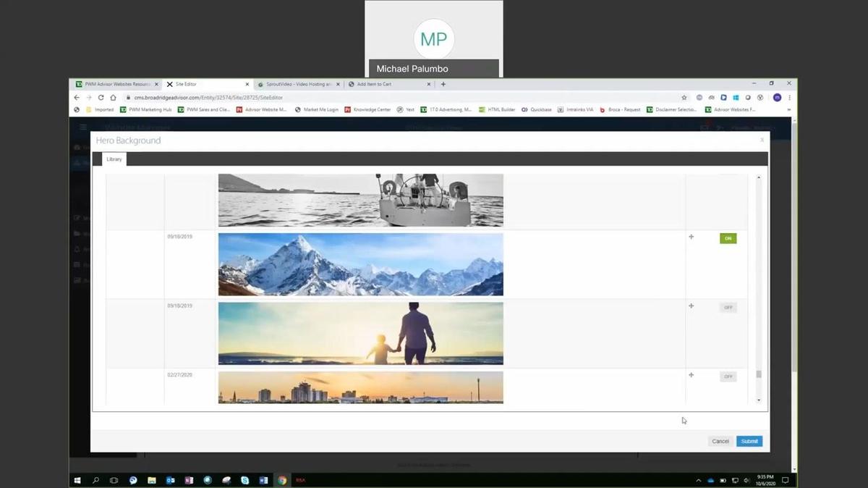Open the Chrome profile avatar

pos(777,97)
